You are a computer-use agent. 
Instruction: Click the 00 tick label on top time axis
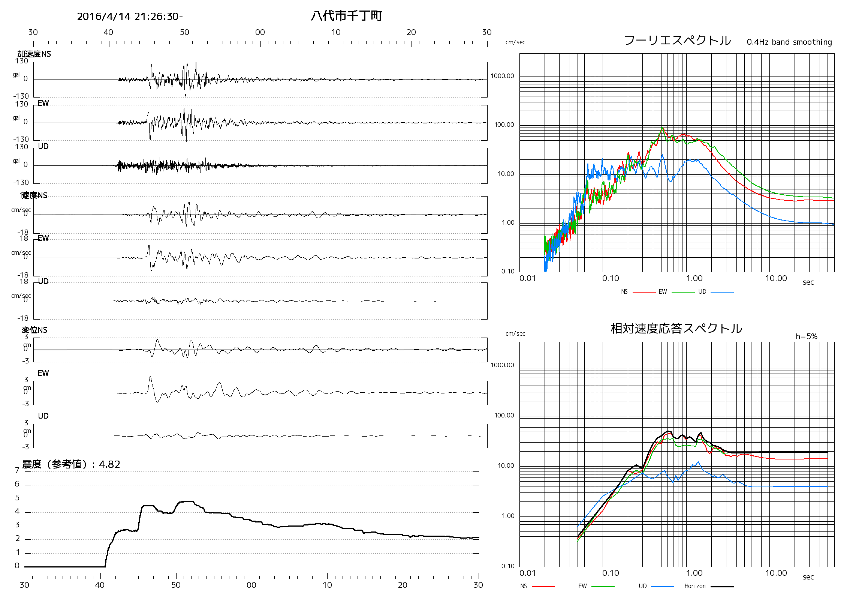coord(260,32)
